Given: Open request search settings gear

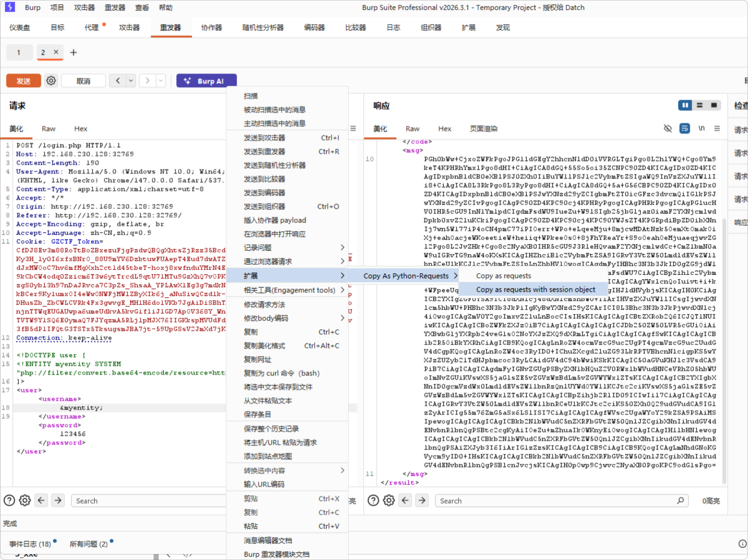Looking at the screenshot, I should click(x=25, y=500).
